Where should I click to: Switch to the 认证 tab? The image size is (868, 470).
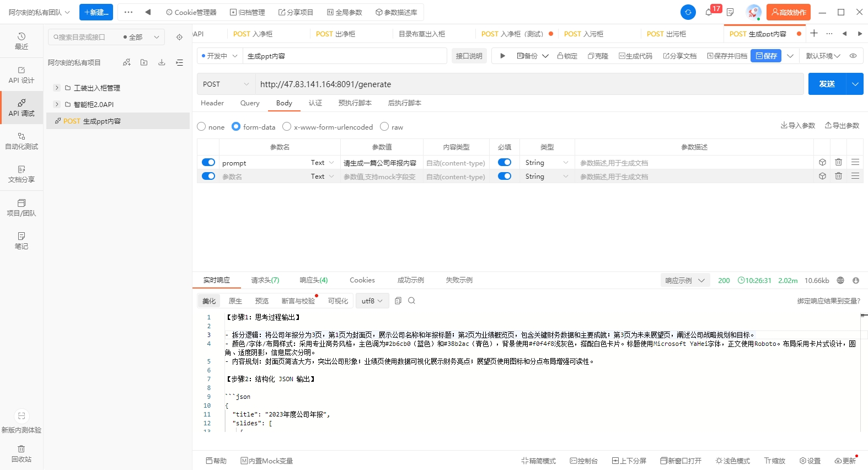[x=315, y=103]
